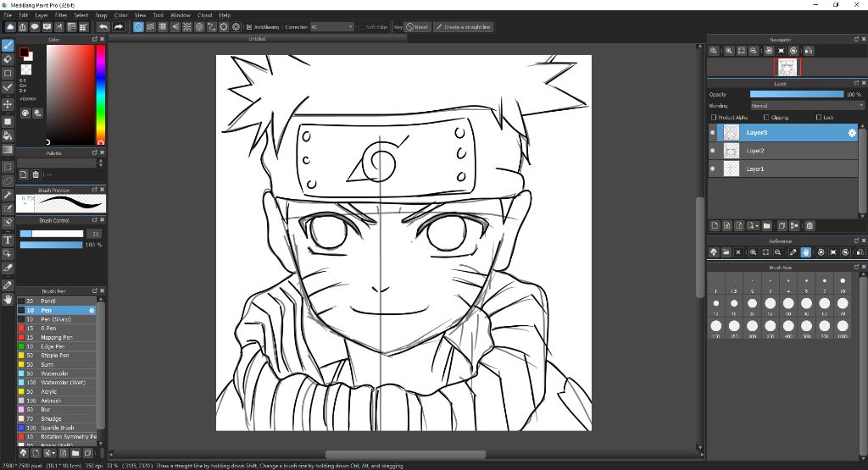The image size is (868, 470).
Task: Choose the Move tool
Action: tap(8, 104)
